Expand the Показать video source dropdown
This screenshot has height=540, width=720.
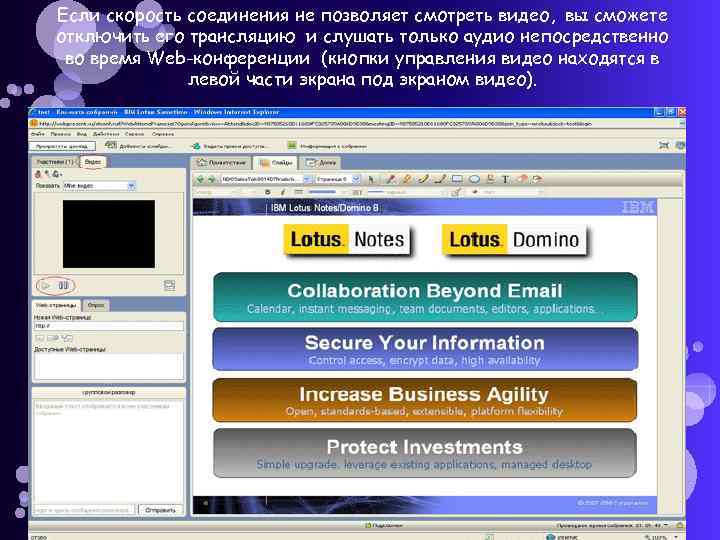pyautogui.click(x=131, y=186)
